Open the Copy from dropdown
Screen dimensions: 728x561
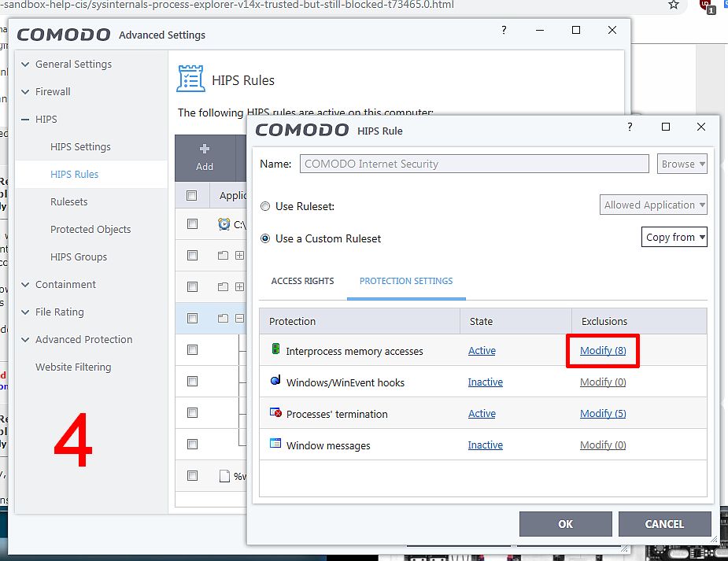(674, 237)
